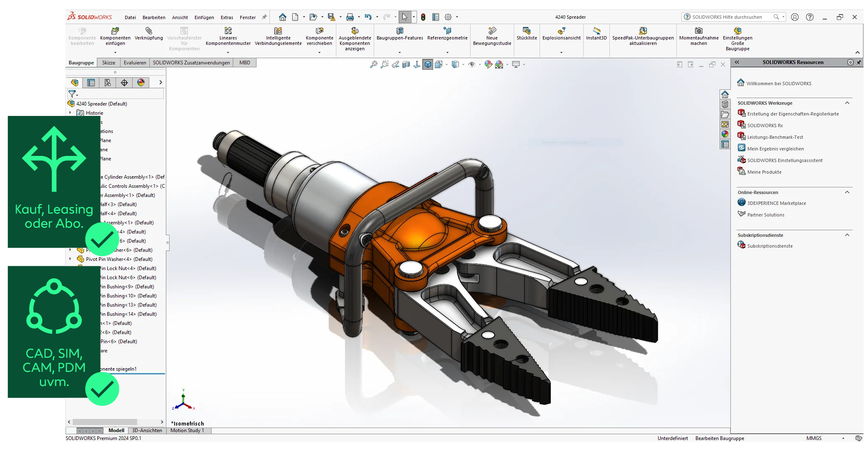Click the Print icon

click(350, 17)
